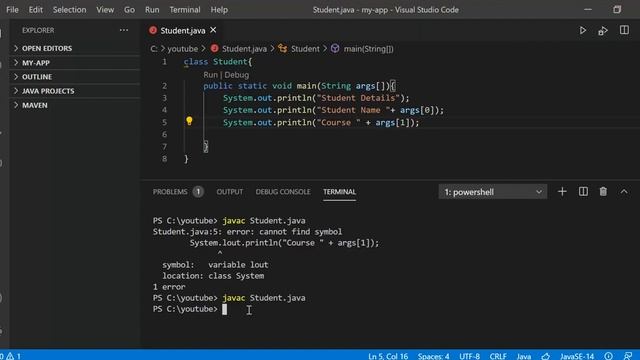Open the Selection menu
The width and height of the screenshot is (640, 360).
coord(69,9)
